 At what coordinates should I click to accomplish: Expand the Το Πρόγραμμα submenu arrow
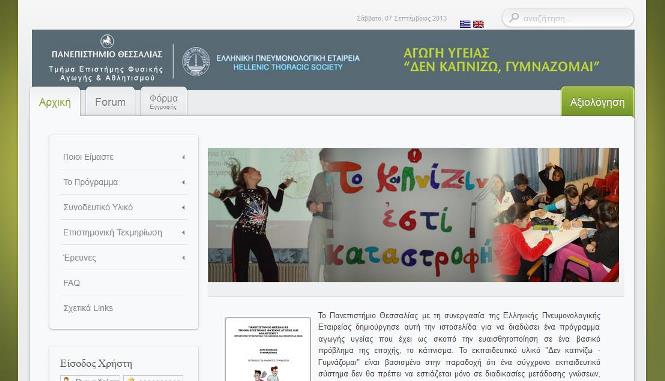click(184, 182)
